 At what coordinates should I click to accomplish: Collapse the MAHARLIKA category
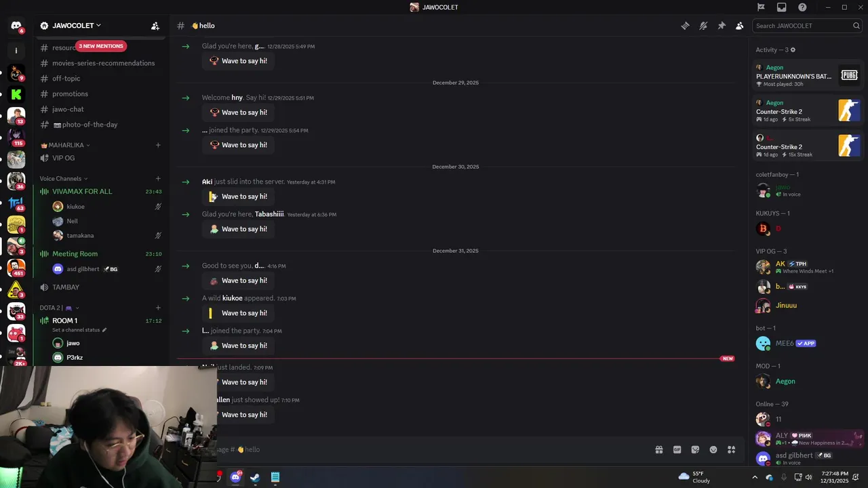coord(65,145)
